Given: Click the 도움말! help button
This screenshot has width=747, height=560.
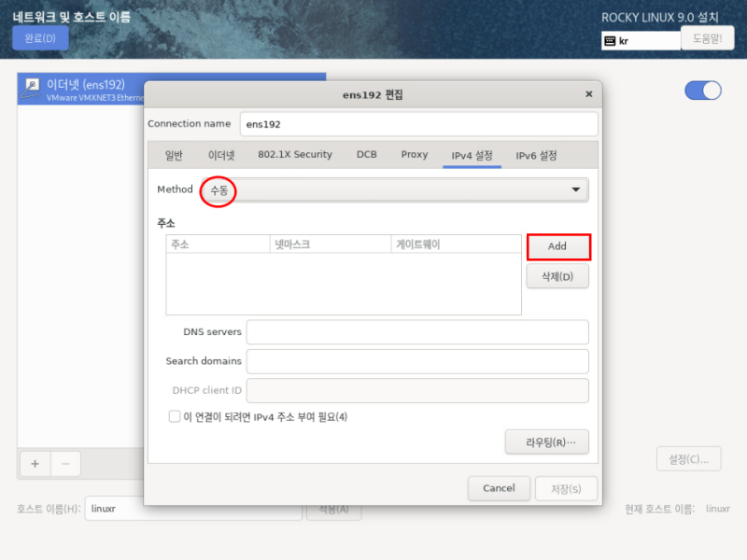Looking at the screenshot, I should [708, 38].
